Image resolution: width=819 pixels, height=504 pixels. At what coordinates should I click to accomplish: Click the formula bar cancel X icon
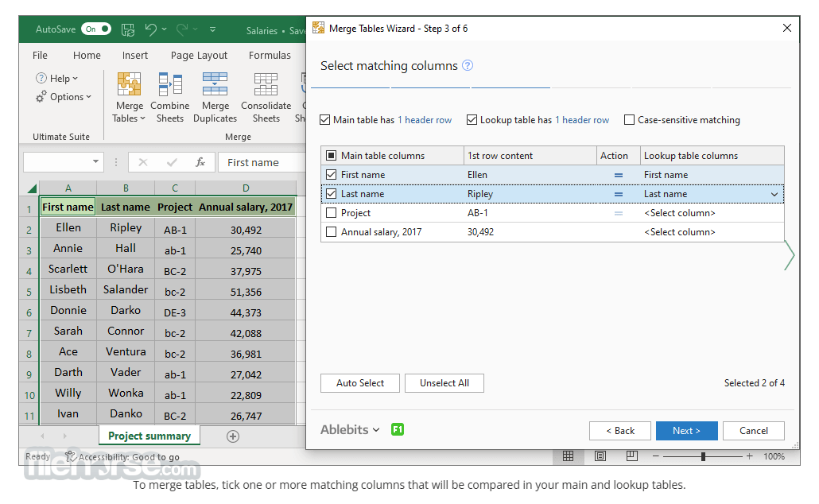pyautogui.click(x=142, y=162)
